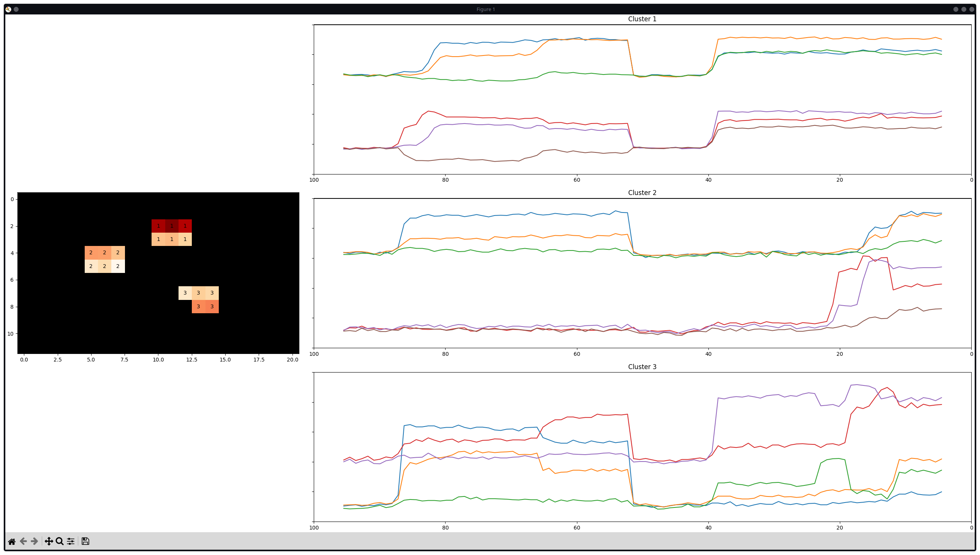Viewport: 980px width, 555px height.
Task: Click the gray dot beside the window icon
Action: (16, 9)
